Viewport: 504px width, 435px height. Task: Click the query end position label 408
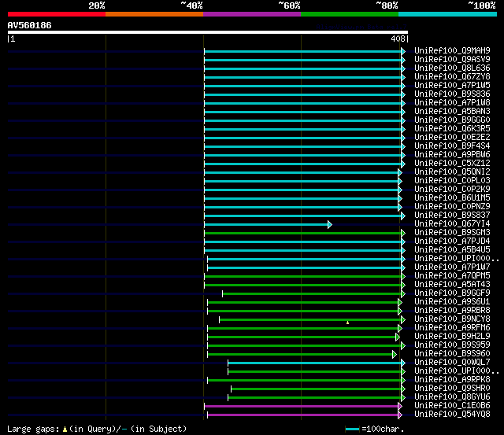point(398,39)
